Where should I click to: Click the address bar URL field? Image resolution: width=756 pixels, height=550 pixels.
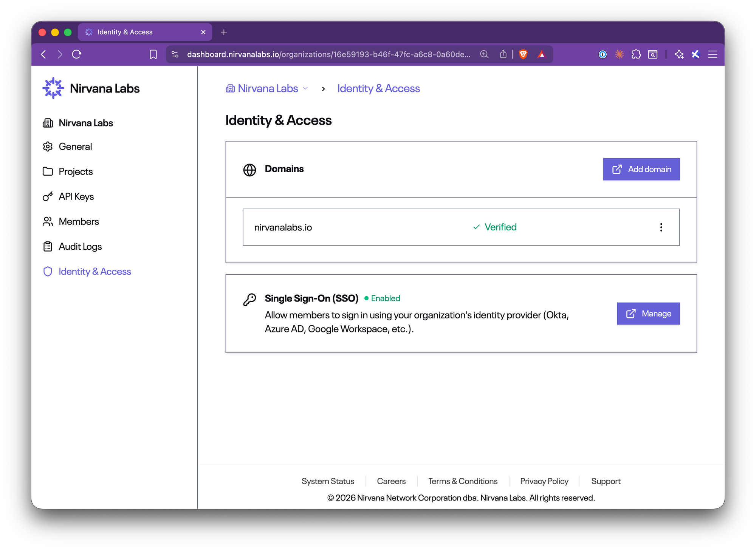tap(328, 54)
